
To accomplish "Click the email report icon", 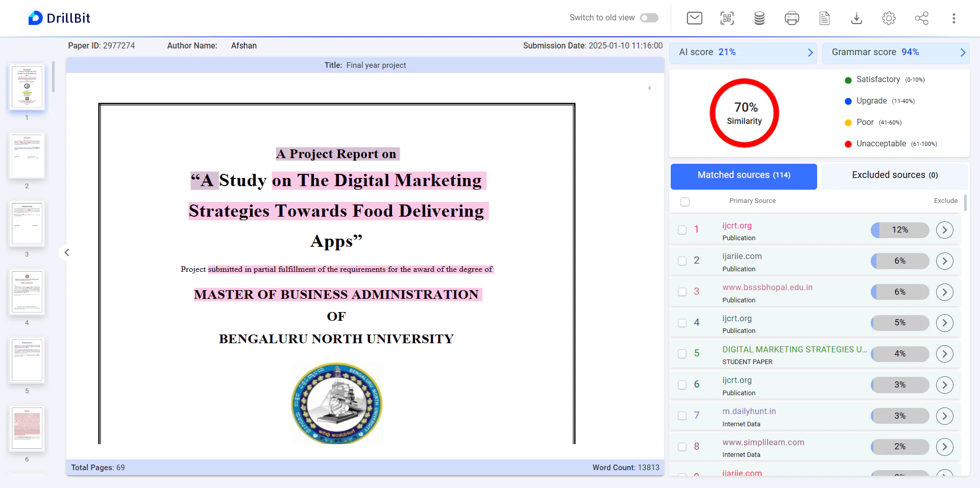I will coord(694,18).
